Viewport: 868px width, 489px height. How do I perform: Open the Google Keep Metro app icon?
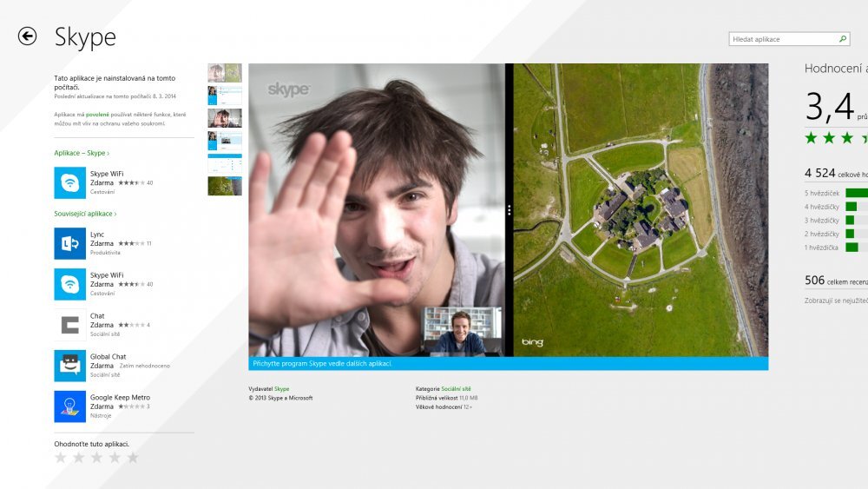point(69,406)
